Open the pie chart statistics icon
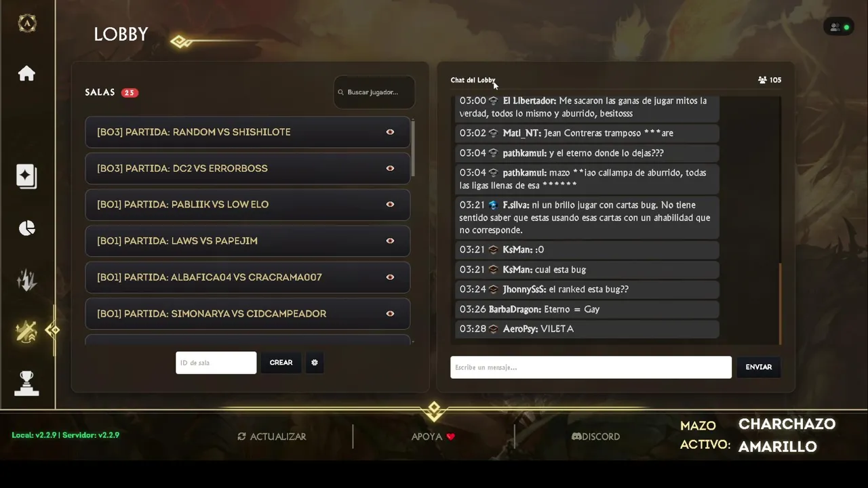Image resolution: width=868 pixels, height=488 pixels. 26,228
